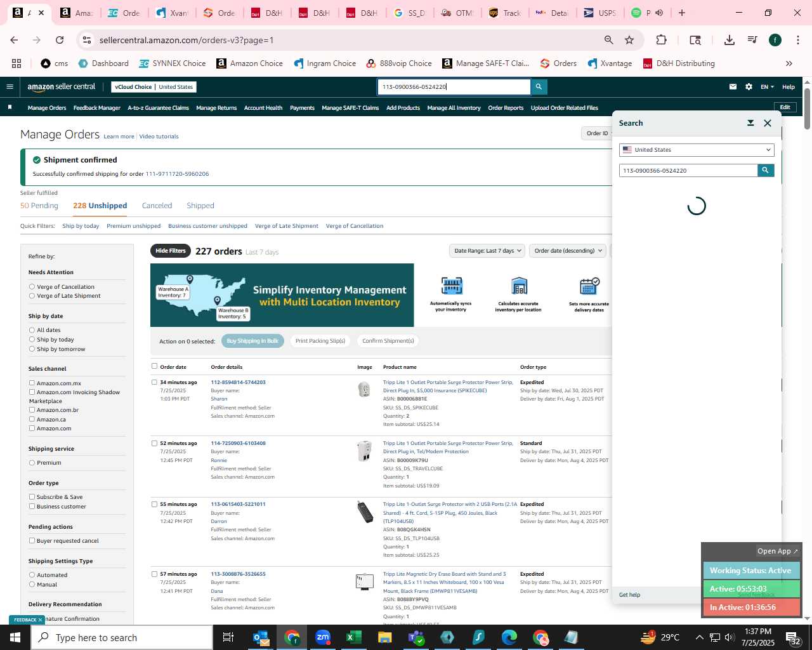The image size is (812, 650).
Task: Click the bookmark flag icon in nav bar
Action: [x=10, y=107]
